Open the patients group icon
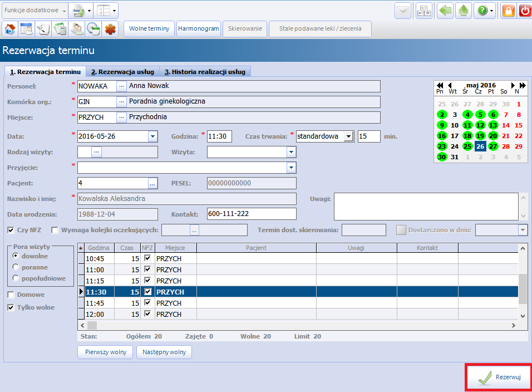 77,29
